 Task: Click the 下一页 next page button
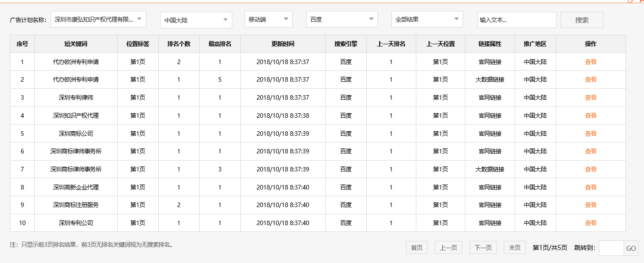pyautogui.click(x=483, y=247)
